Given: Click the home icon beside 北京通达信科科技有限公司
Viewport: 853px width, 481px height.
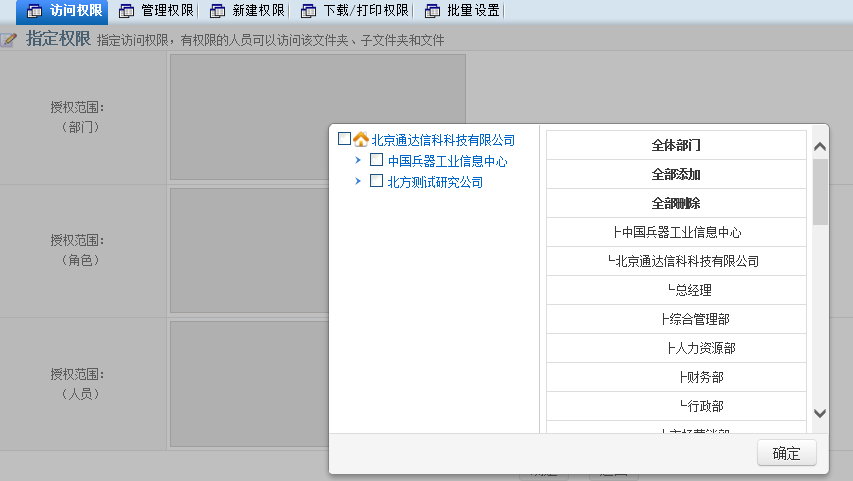Looking at the screenshot, I should point(361,140).
